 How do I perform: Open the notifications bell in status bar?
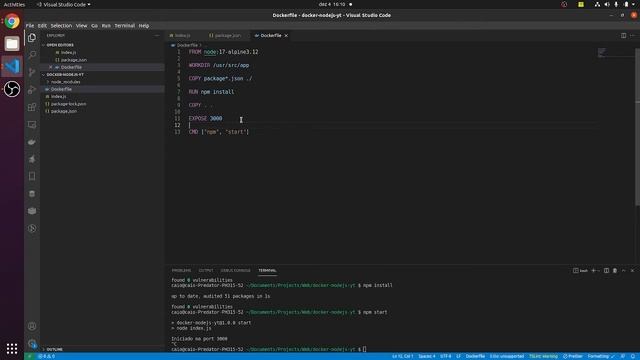pyautogui.click(x=633, y=356)
